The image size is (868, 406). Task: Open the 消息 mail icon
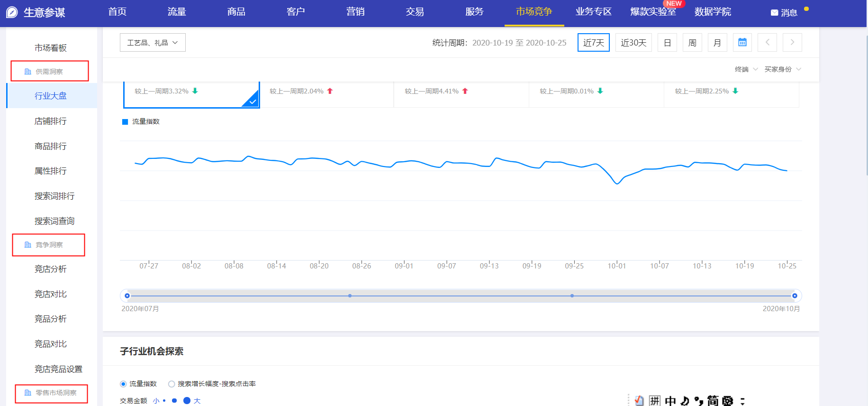(x=774, y=13)
